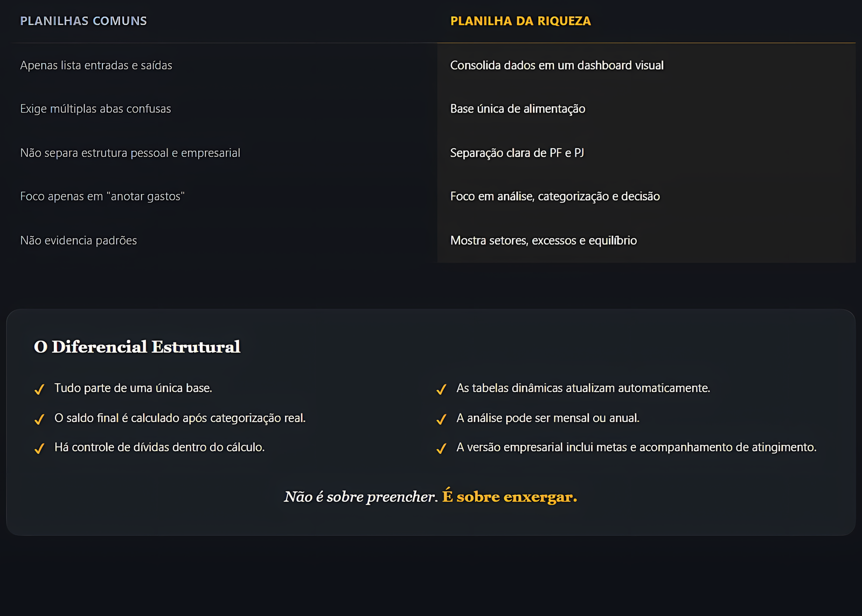
Task: Click "Consolida dados em um dashboard visual" cell
Action: point(557,65)
